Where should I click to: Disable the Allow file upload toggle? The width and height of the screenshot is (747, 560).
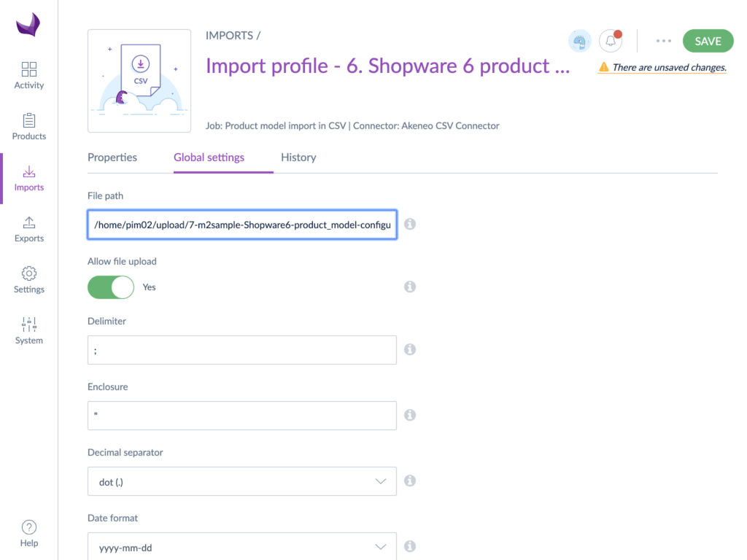110,287
